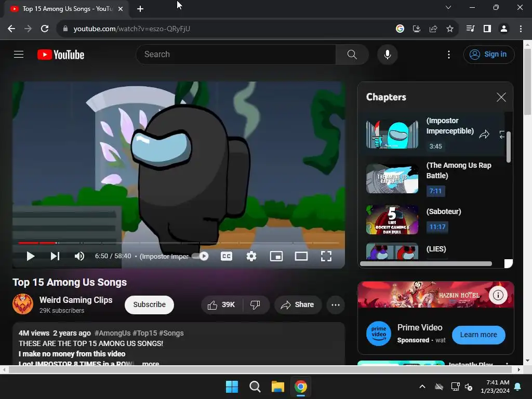Close the Chapters panel
Screen dimensions: 532x399
click(501, 97)
